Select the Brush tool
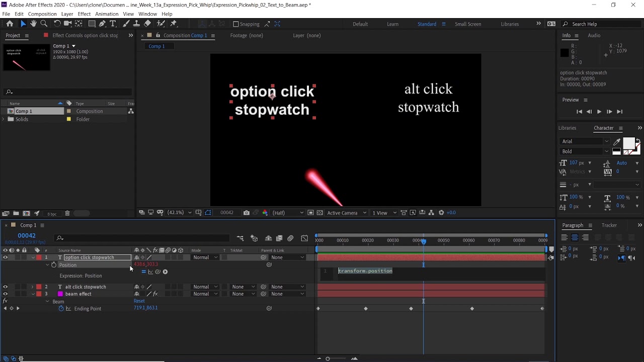The width and height of the screenshot is (644, 362). [x=126, y=24]
